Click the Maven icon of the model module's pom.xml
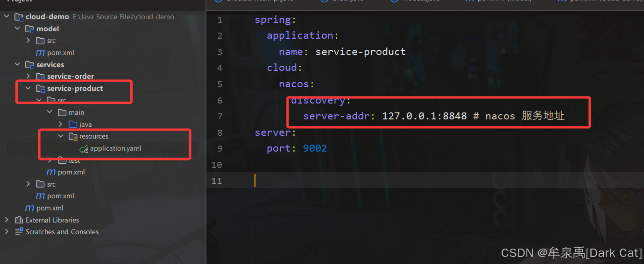The image size is (644, 264). click(41, 53)
